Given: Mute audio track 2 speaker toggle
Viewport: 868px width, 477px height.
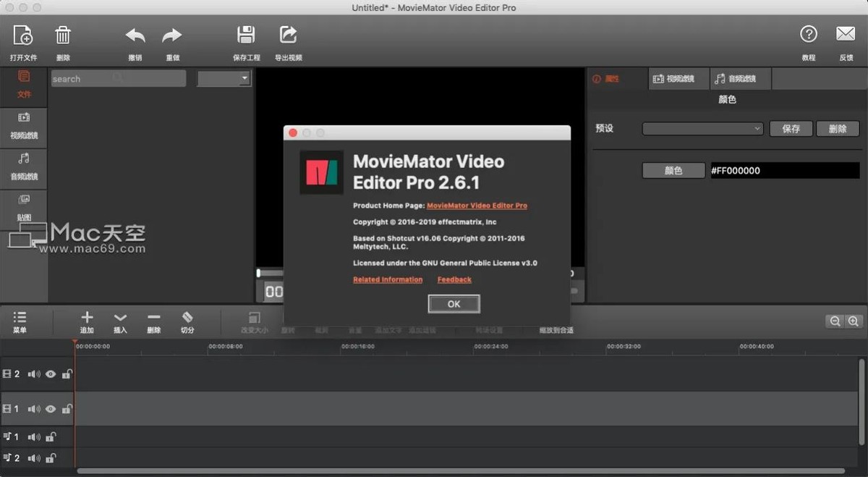Looking at the screenshot, I should (33, 457).
